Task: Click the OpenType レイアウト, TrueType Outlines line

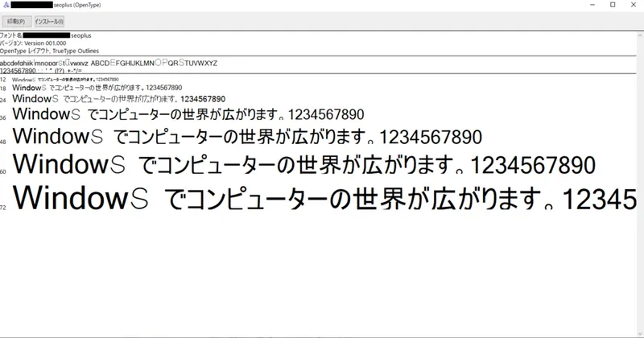Action: tap(49, 51)
